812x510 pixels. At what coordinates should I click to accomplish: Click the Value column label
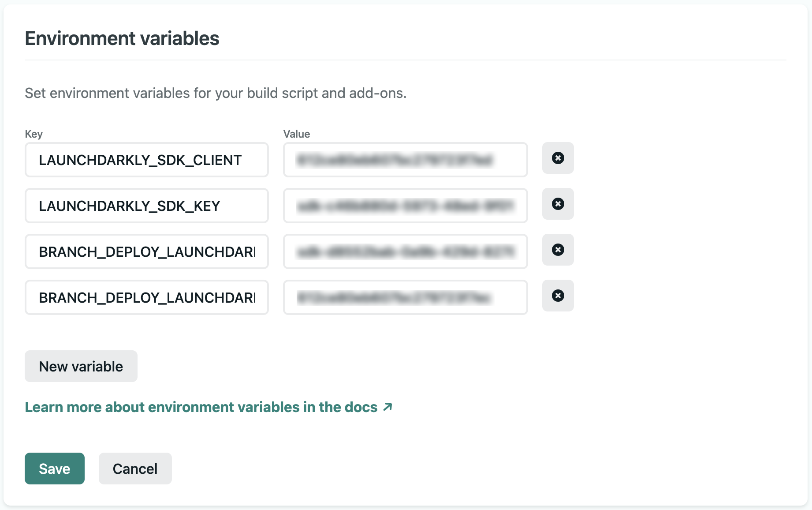click(296, 134)
